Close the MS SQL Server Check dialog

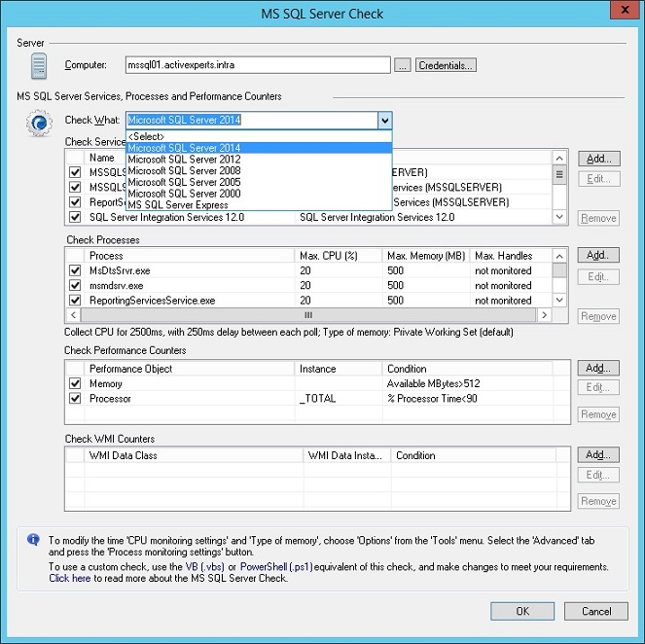point(625,10)
